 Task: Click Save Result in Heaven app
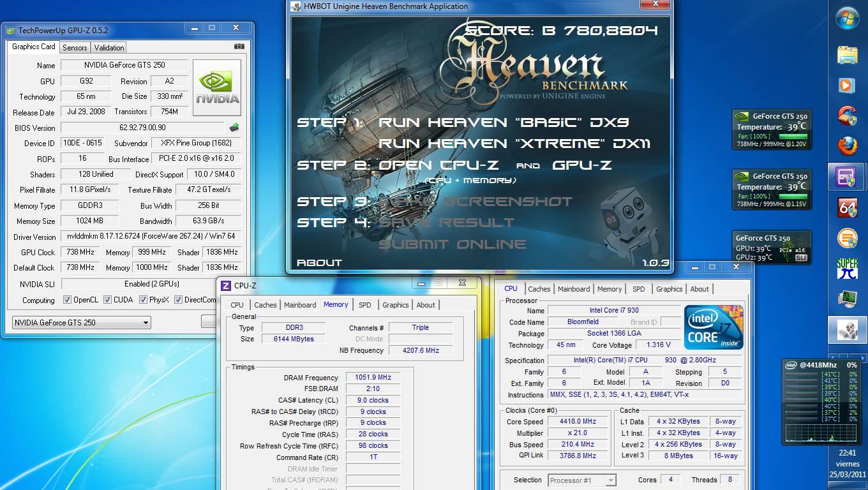(x=446, y=223)
